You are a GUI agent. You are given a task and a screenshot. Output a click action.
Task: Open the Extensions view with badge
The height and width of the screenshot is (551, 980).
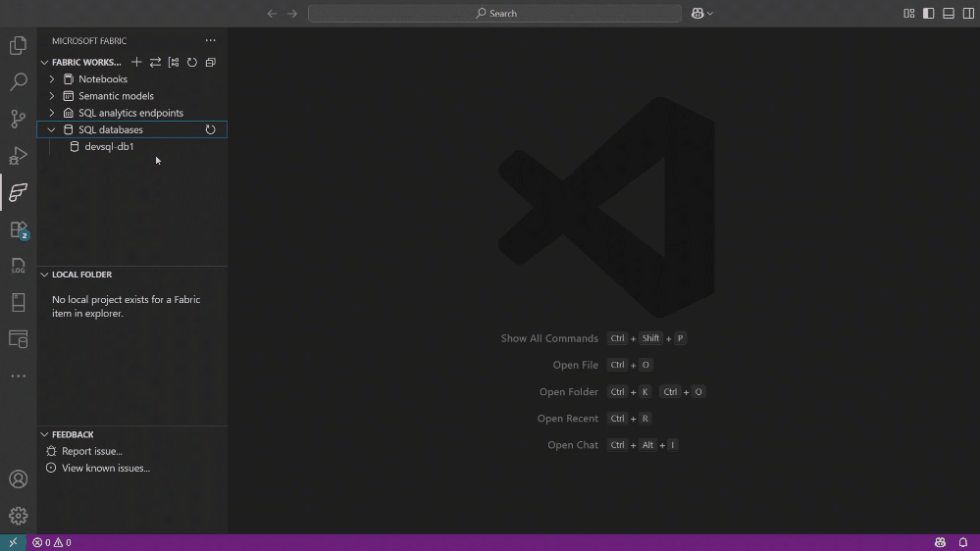coord(18,229)
